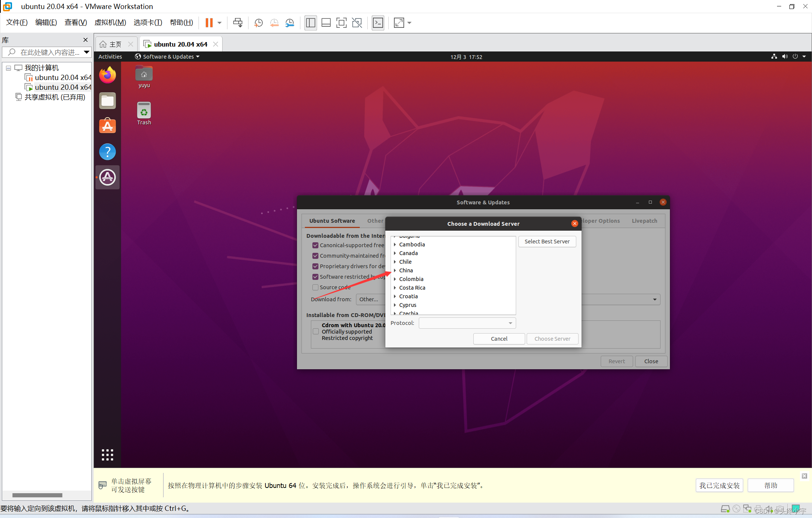Open the yuyu home folder desktop icon
The width and height of the screenshot is (812, 518).
tap(144, 77)
